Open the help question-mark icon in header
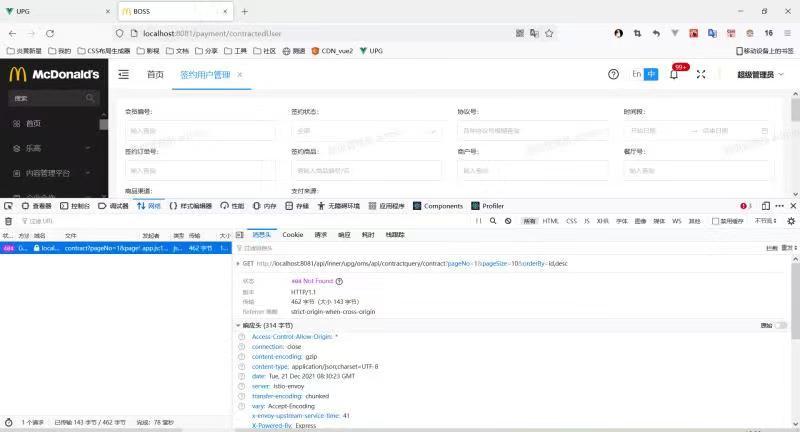 (613, 74)
